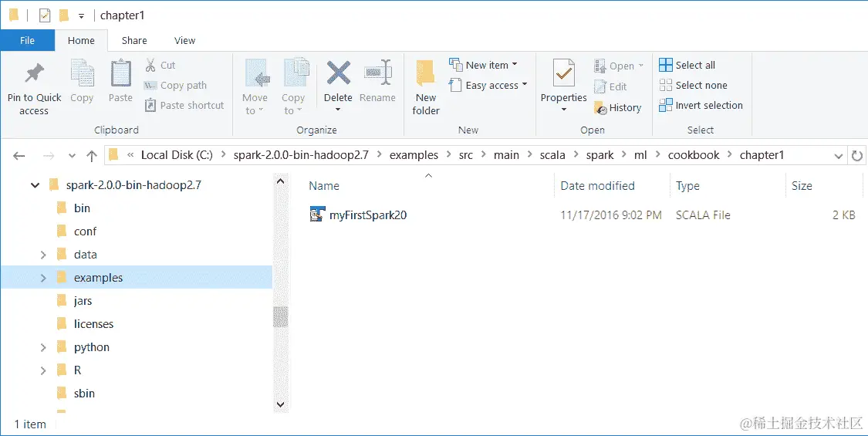Open the File tab
This screenshot has height=436, width=868.
point(27,40)
